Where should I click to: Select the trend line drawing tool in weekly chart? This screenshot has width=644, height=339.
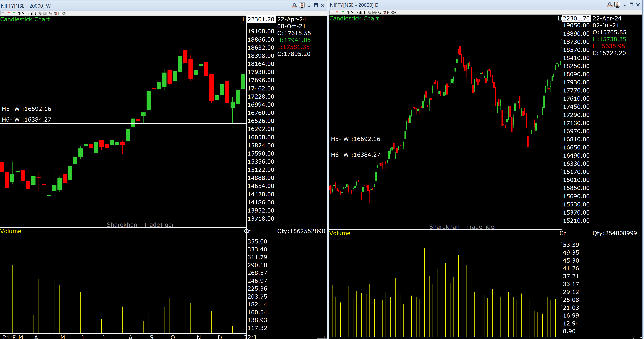point(23,13)
